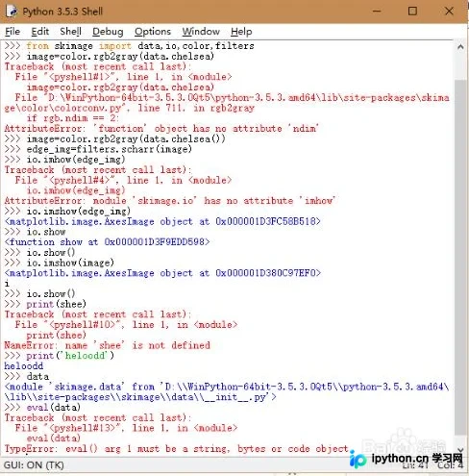
Task: Click error 'has no attribute ndim'
Action: [x=161, y=129]
